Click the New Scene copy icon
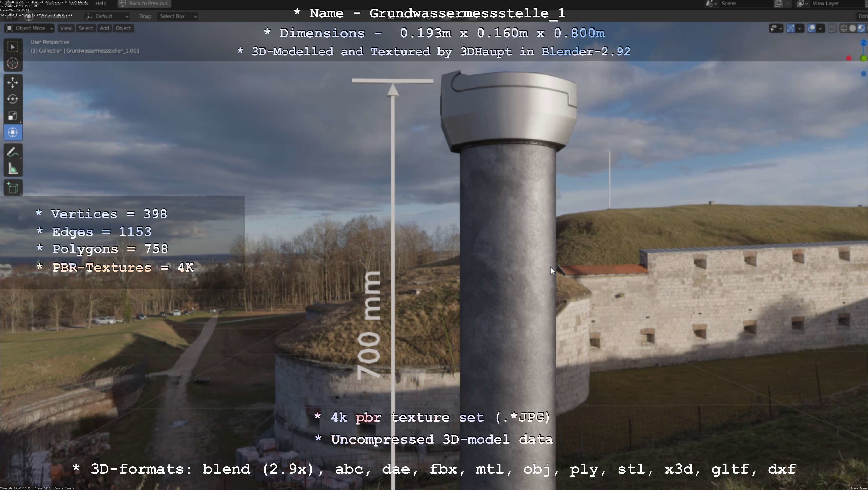Screen dimensions: 868x490 (778, 3)
